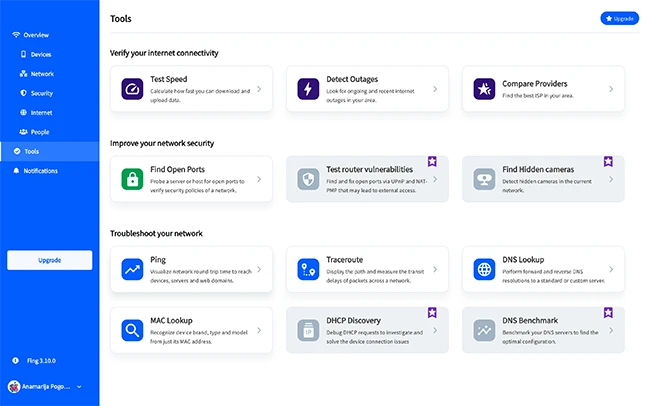Click premium badge on Find Hidden cameras

click(608, 160)
